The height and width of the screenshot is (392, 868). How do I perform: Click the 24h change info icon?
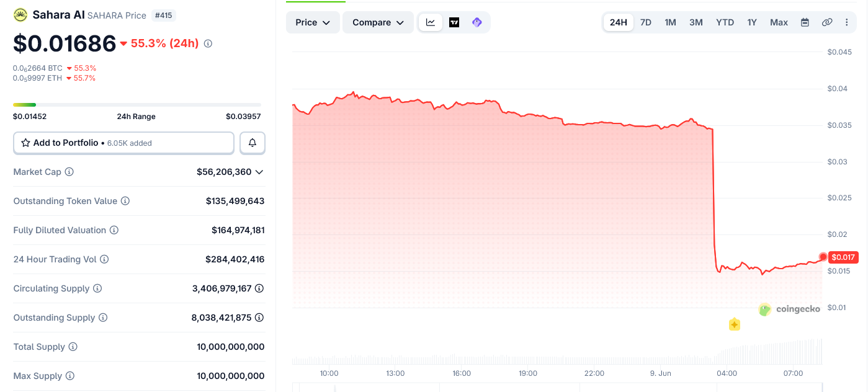click(x=208, y=43)
